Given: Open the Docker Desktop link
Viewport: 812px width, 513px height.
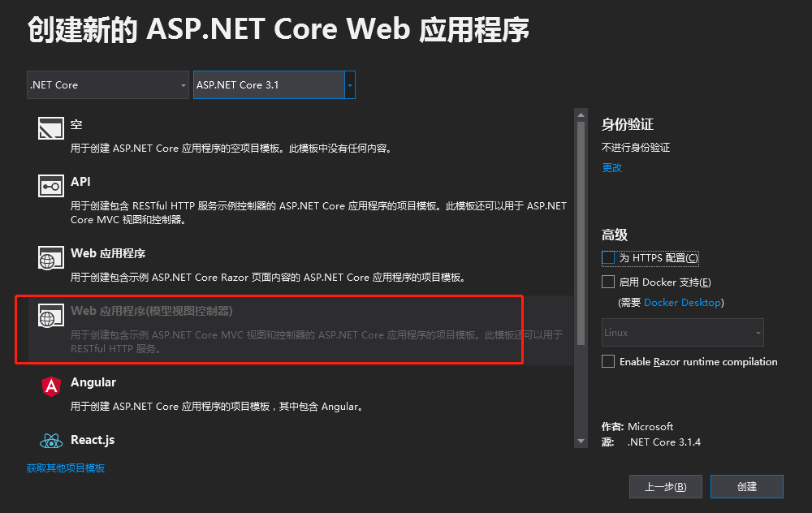Looking at the screenshot, I should [682, 302].
